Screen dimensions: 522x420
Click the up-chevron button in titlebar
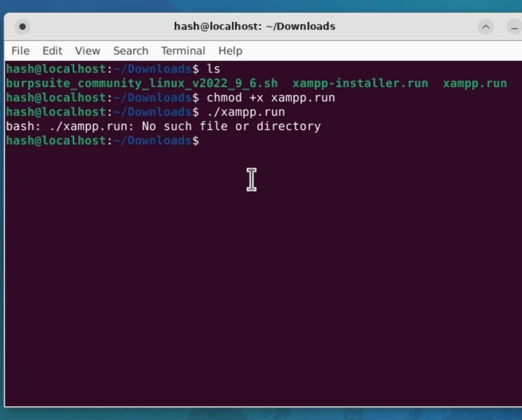(486, 27)
